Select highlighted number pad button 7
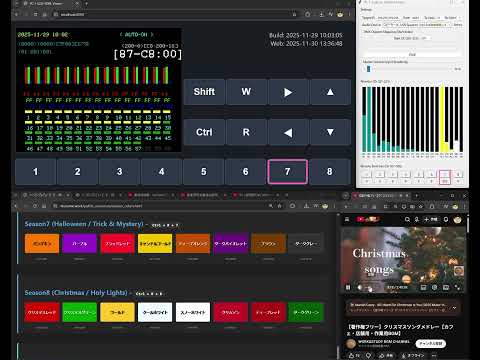 coord(288,172)
